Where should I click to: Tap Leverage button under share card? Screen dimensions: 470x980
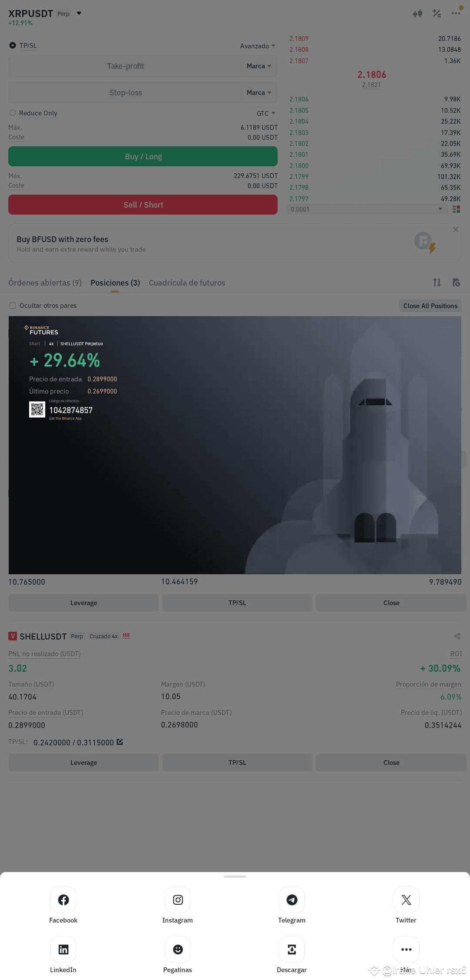tap(84, 603)
